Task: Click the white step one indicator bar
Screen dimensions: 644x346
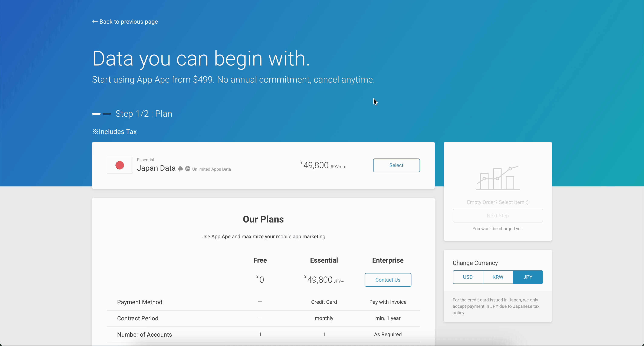Action: click(x=96, y=114)
